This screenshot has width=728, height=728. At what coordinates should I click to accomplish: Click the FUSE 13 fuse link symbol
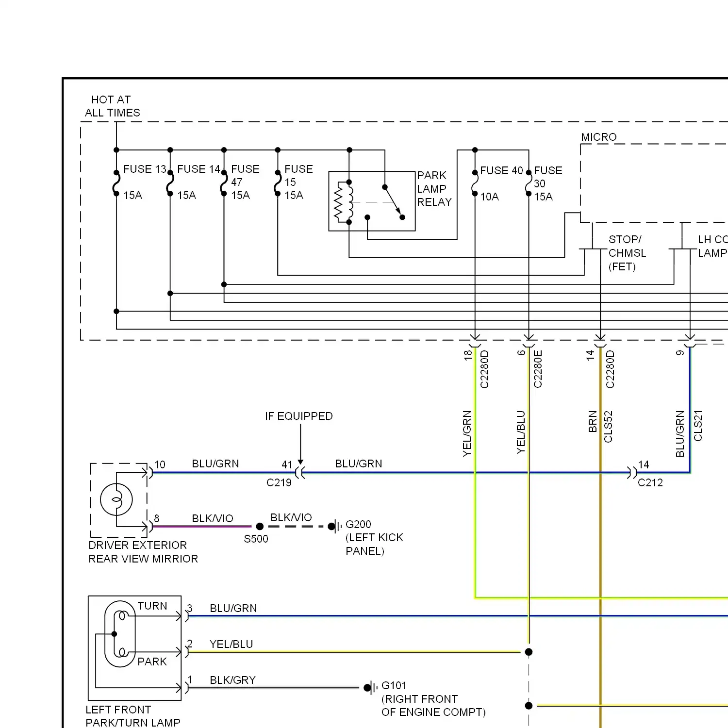point(116,183)
